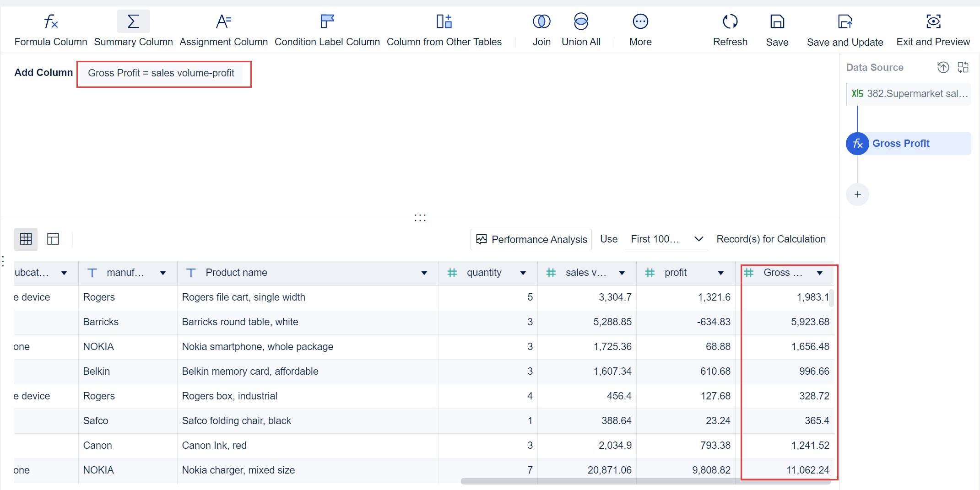
Task: Click Exit and Preview
Action: tap(933, 29)
